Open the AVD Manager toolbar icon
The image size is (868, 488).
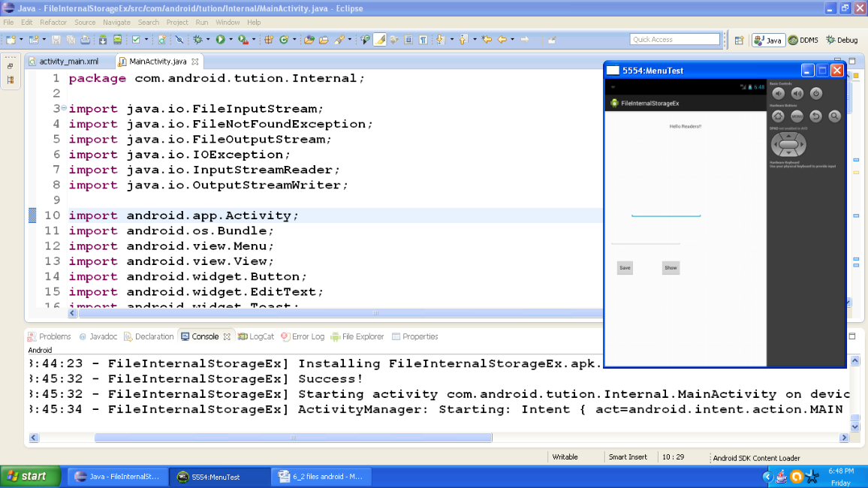pos(118,38)
